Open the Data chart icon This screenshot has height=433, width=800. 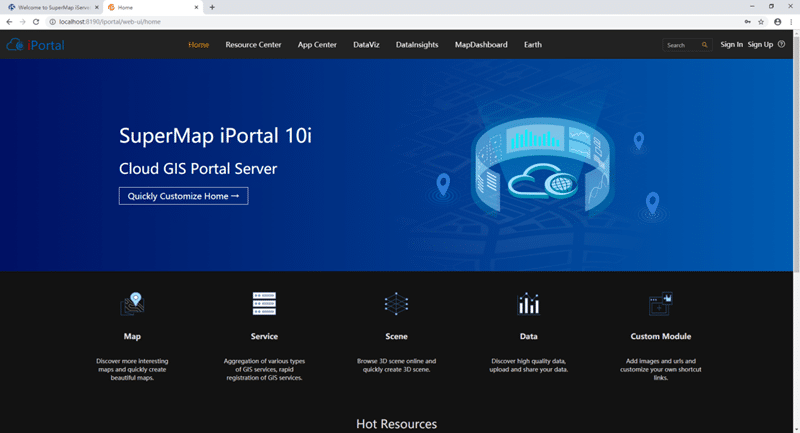point(529,303)
